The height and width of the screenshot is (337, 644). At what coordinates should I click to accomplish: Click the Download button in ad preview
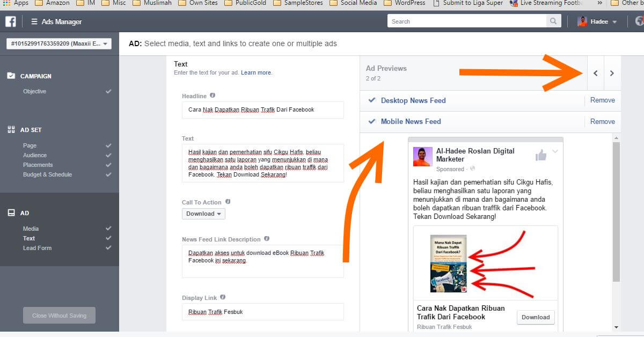tap(536, 317)
